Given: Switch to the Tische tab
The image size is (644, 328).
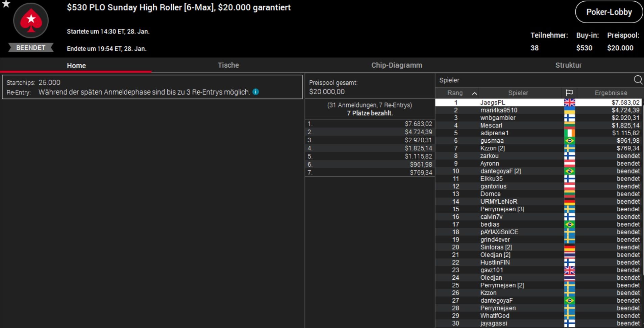Looking at the screenshot, I should tap(228, 65).
